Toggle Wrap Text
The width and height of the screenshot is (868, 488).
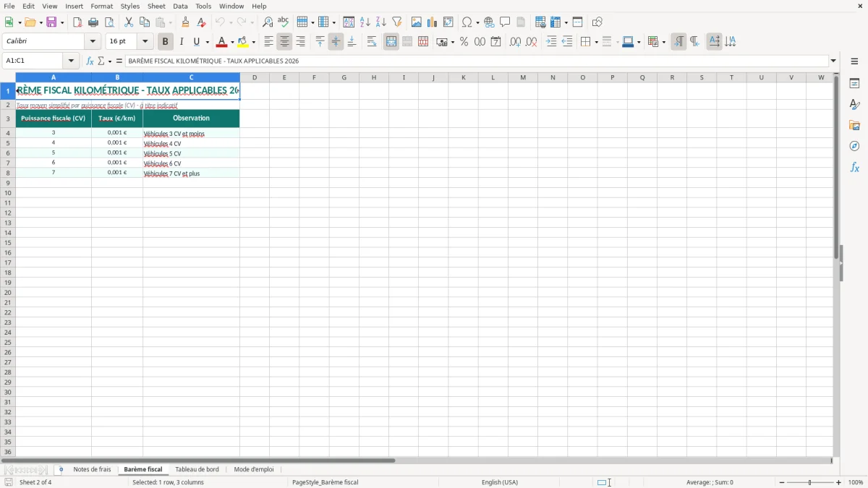pos(372,42)
